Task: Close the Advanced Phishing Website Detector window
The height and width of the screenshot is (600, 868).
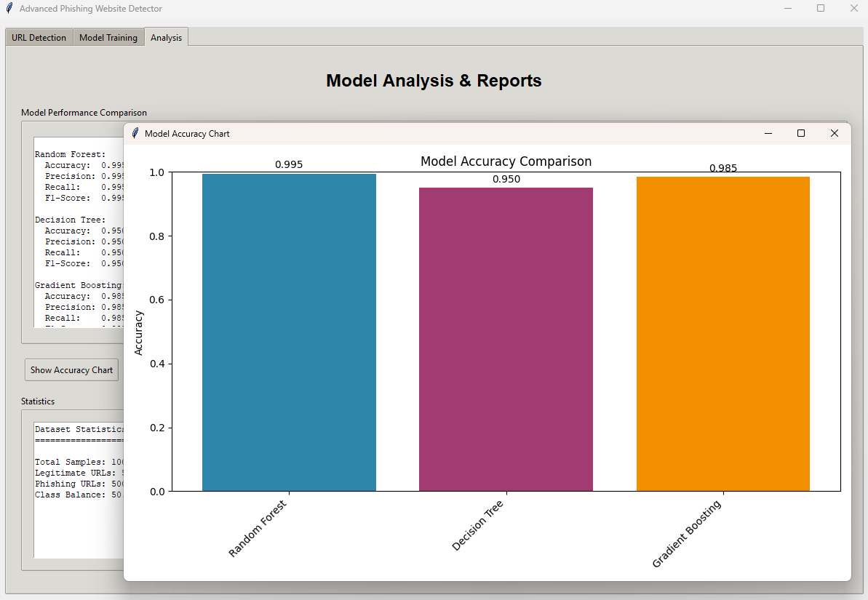Action: 854,9
